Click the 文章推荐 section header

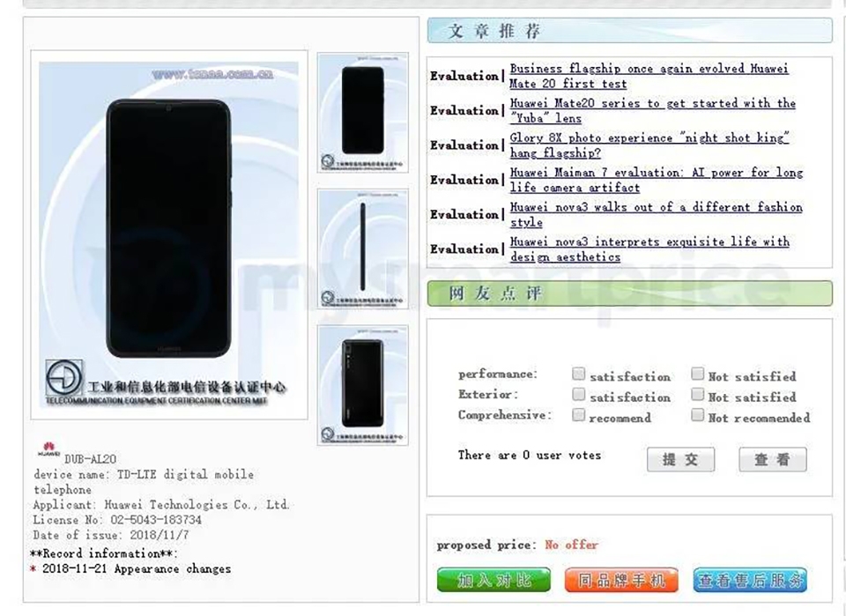pos(629,31)
